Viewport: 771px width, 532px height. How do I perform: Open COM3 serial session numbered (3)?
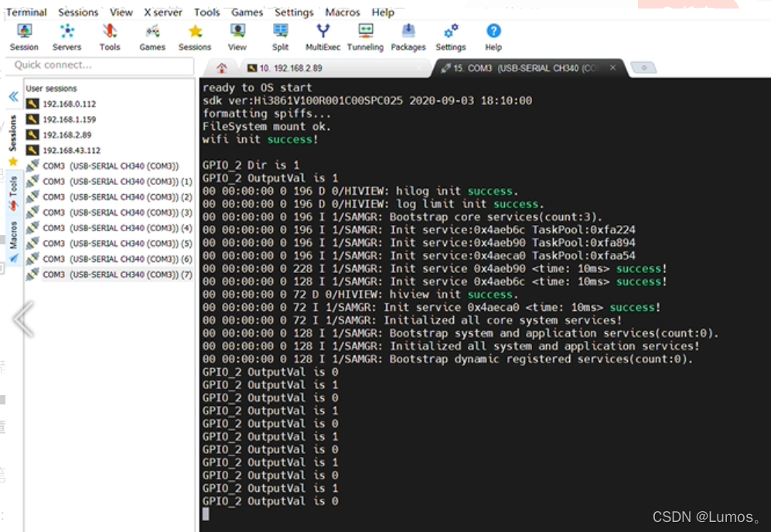[118, 213]
